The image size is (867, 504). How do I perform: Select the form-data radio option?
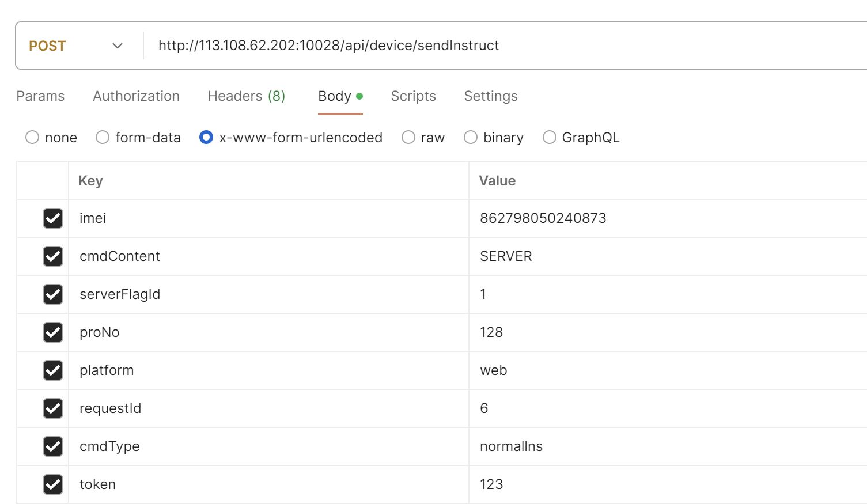point(103,138)
